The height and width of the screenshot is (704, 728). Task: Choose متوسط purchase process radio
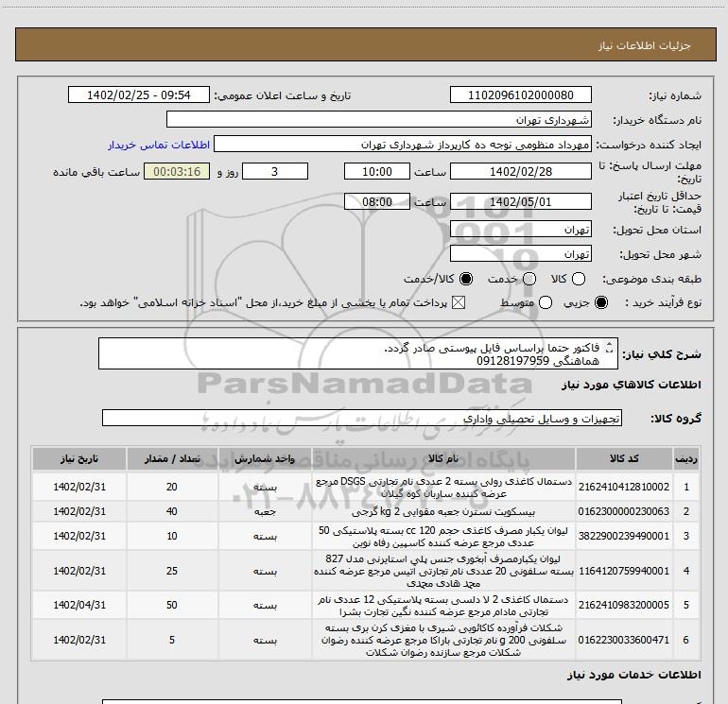pyautogui.click(x=546, y=302)
